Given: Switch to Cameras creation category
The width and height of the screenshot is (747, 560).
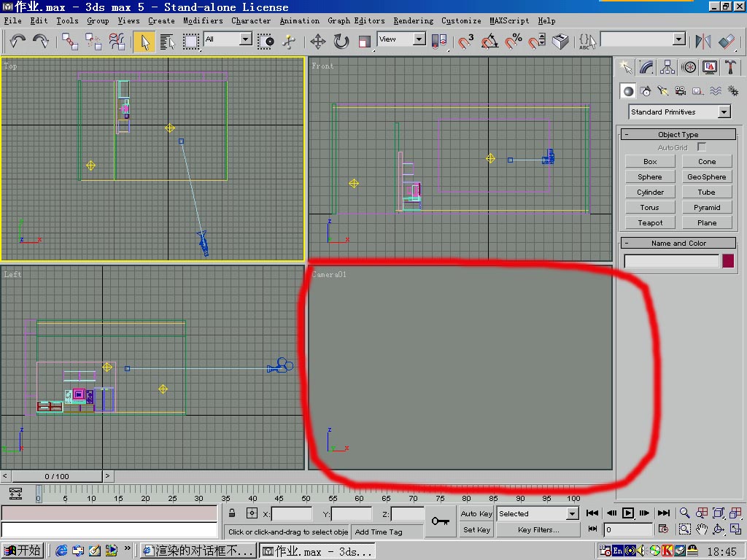Looking at the screenshot, I should (x=681, y=91).
